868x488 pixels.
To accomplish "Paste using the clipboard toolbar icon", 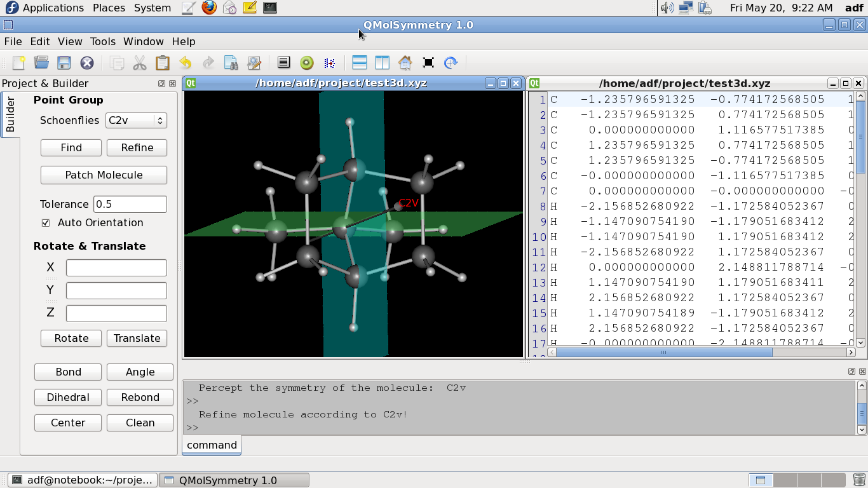I will pyautogui.click(x=163, y=62).
